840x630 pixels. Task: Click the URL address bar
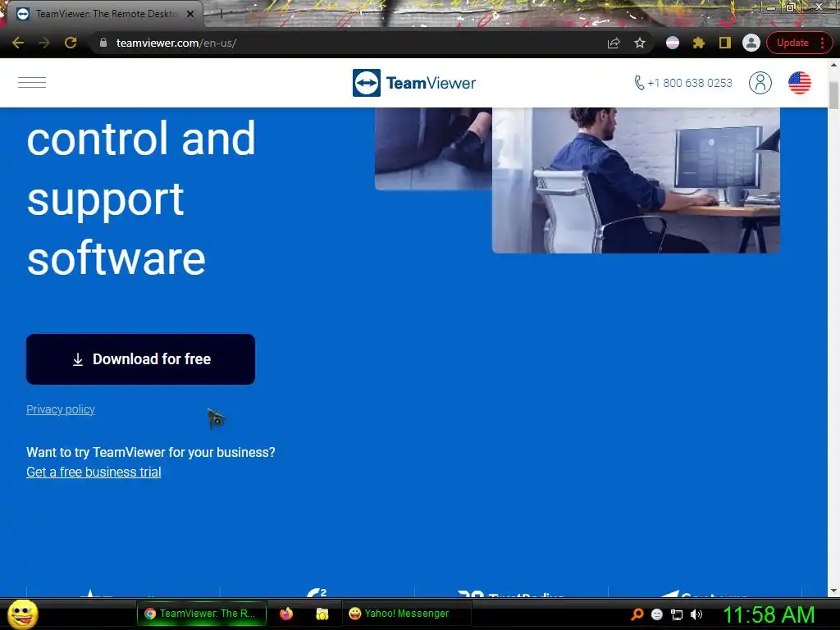(354, 43)
